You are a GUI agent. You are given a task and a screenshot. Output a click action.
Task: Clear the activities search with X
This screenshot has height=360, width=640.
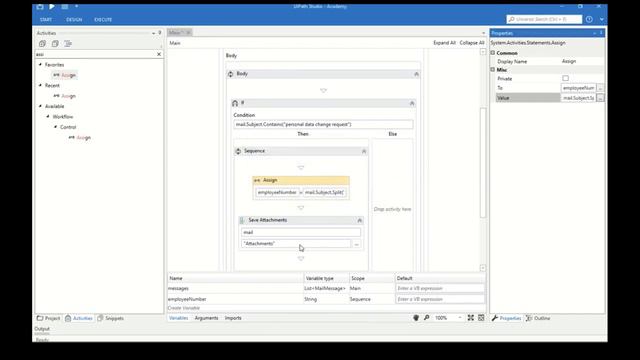(x=159, y=54)
